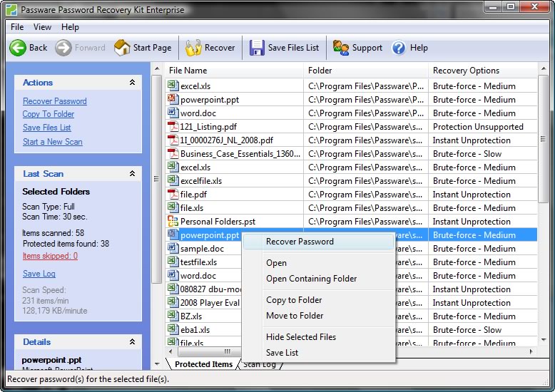Click the sidebar scroll-down arrow
Screen dimensions: 555x392
pos(157,363)
